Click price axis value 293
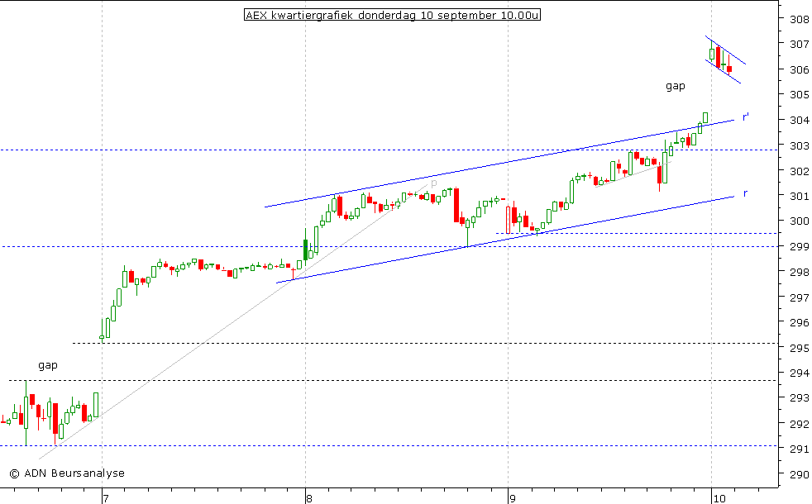Image resolution: width=812 pixels, height=504 pixels. tap(800, 398)
